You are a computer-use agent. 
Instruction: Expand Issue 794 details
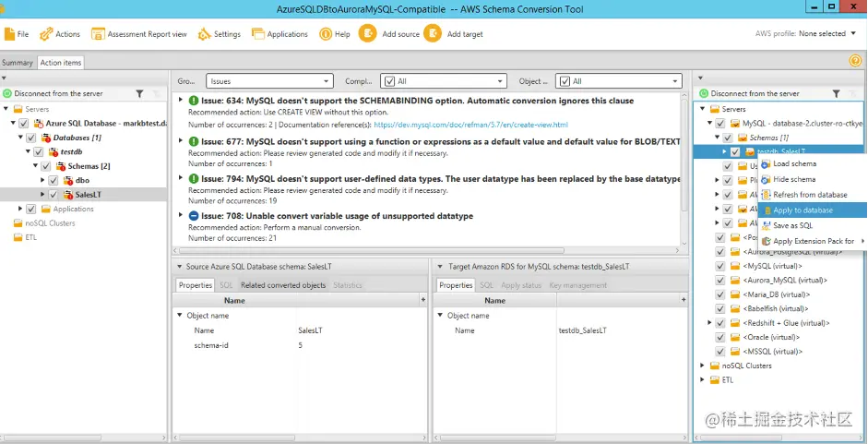pyautogui.click(x=181, y=178)
